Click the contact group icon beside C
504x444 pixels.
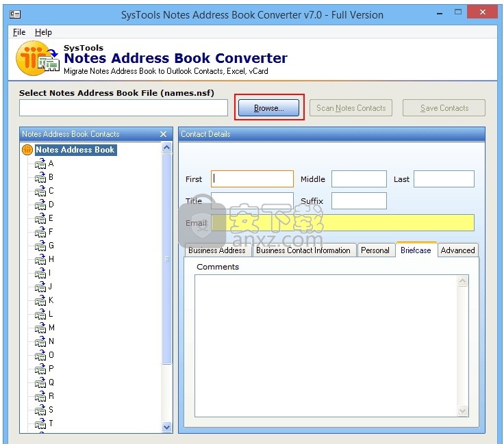click(40, 191)
